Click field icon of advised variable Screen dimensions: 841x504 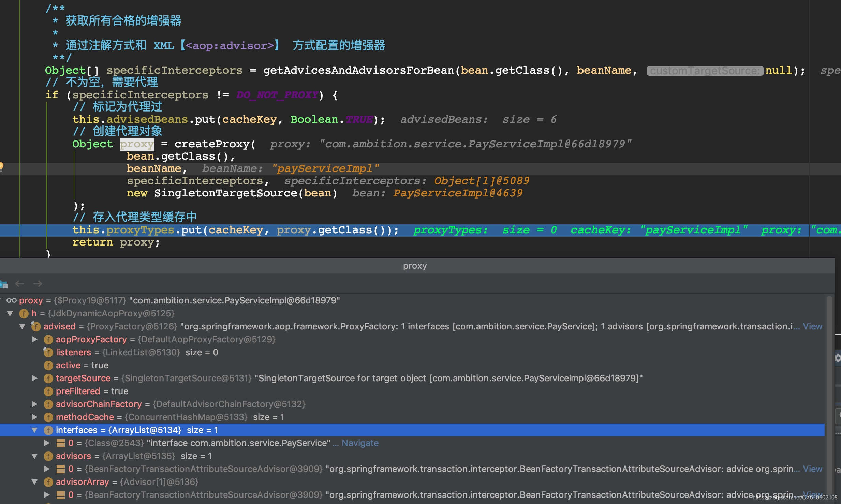coord(36,326)
